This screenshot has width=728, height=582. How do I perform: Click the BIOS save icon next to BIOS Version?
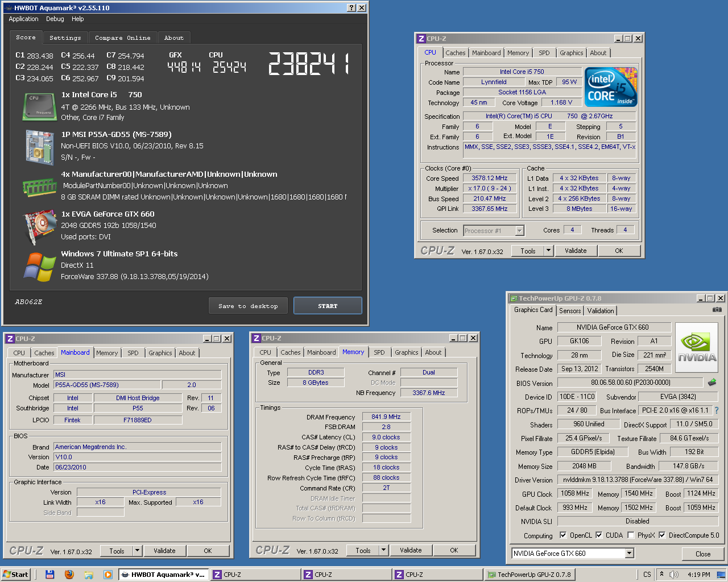pos(712,383)
